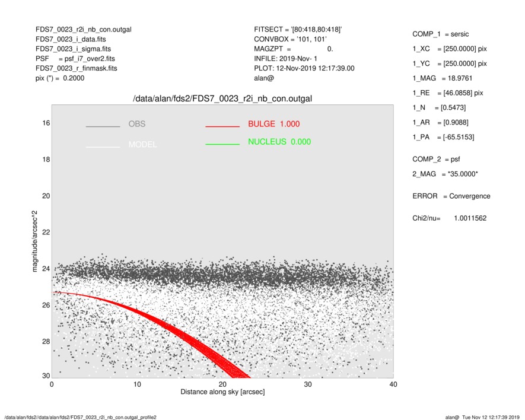Click the y-axis tick label 28
This screenshot has width=525, height=420.
point(46,342)
